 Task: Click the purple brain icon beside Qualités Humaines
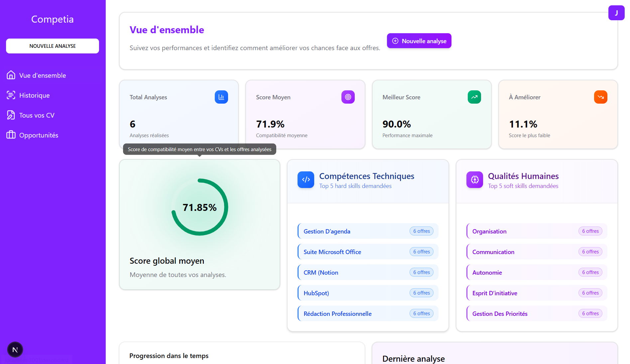474,180
